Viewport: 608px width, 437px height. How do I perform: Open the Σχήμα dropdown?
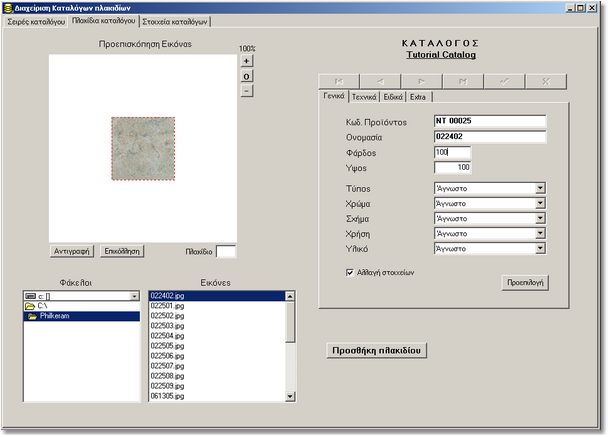[x=540, y=219]
